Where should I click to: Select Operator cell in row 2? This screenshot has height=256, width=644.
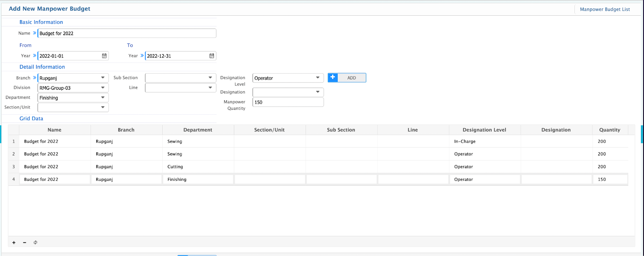(485, 154)
